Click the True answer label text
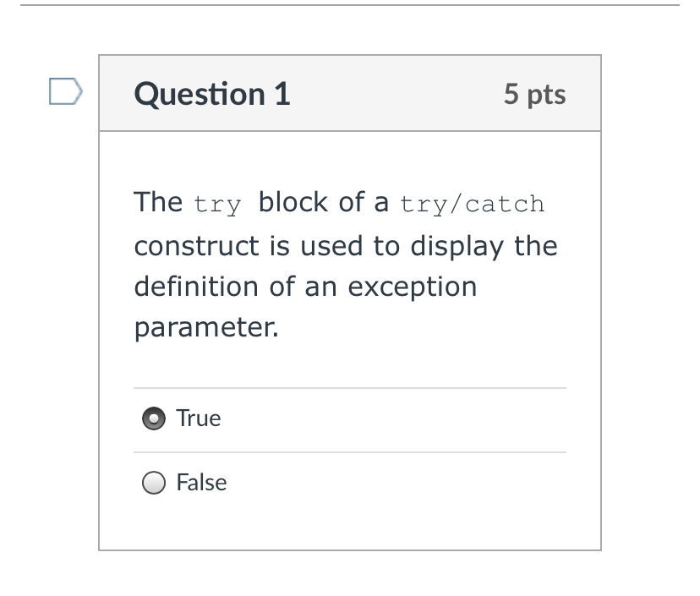700x596 pixels. [197, 418]
